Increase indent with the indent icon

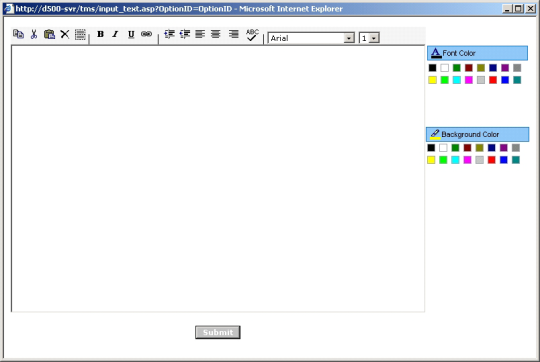[x=185, y=34]
